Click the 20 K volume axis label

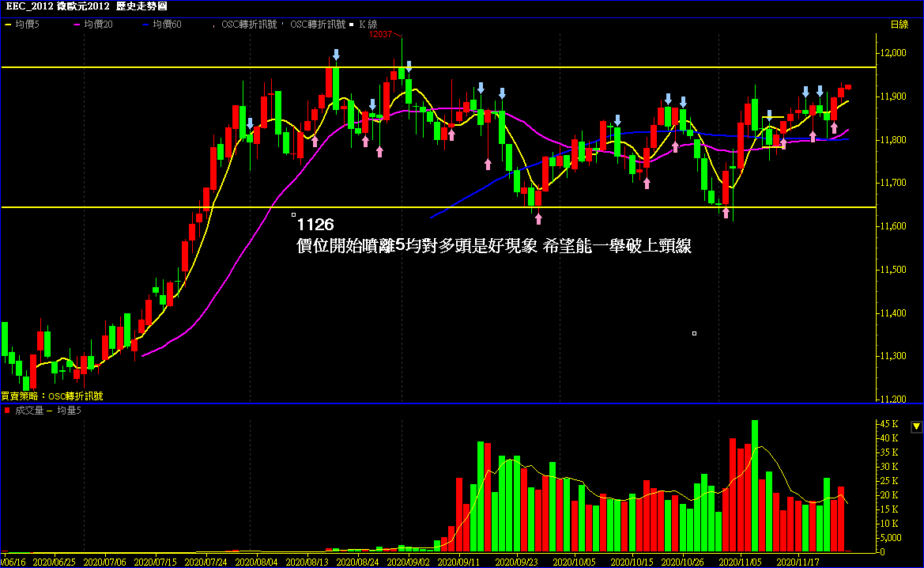[x=890, y=495]
